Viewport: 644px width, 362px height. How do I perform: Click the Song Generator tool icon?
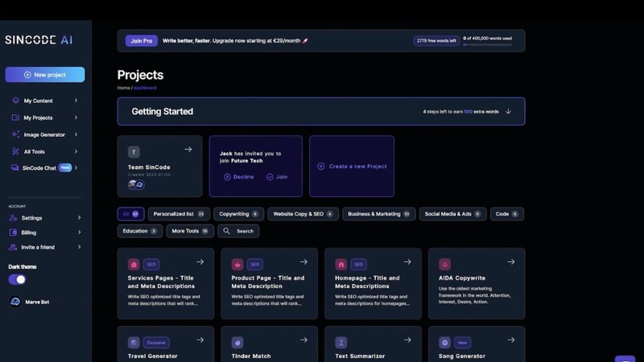[444, 343]
